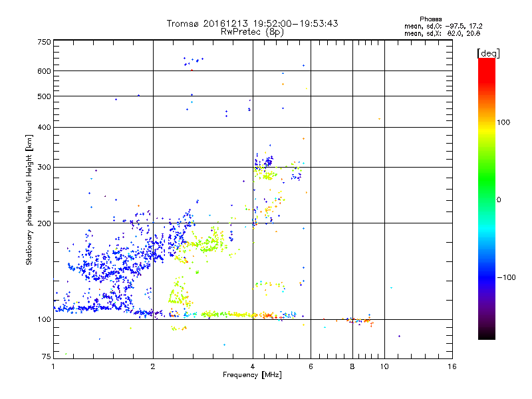The image size is (532, 399).
Task: Click the y-axis '100' tick label
Action: (x=44, y=320)
